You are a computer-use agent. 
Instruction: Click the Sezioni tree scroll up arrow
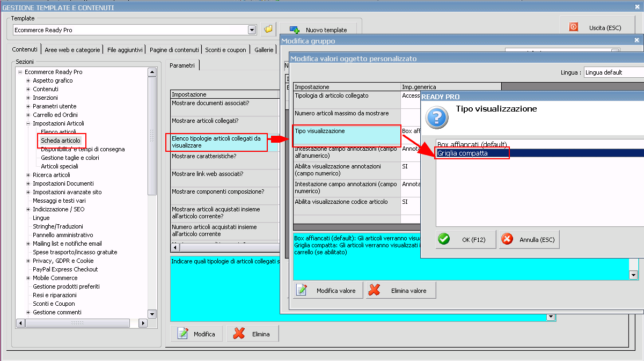(x=152, y=72)
